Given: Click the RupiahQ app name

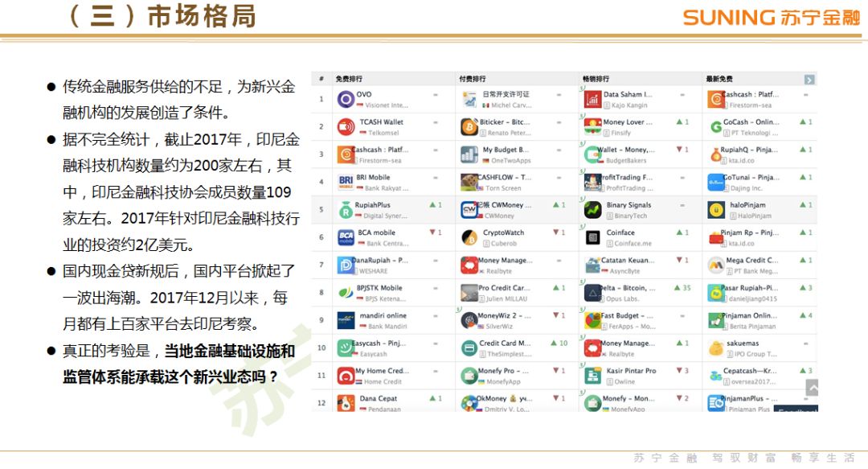Looking at the screenshot, I should [749, 150].
